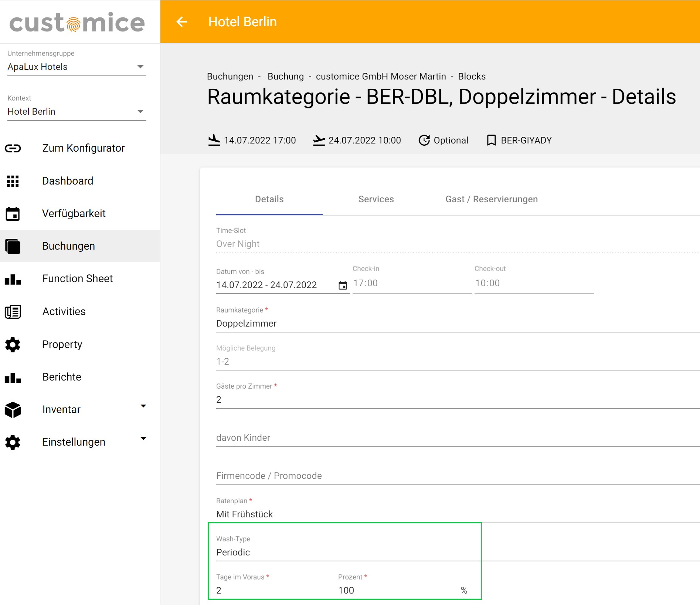Click the Firmencode / Promocode field

pyautogui.click(x=458, y=476)
